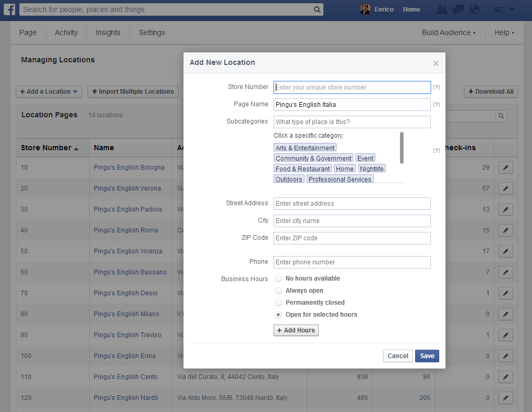The width and height of the screenshot is (532, 412).
Task: Open the friend requests icon
Action: coord(441,9)
